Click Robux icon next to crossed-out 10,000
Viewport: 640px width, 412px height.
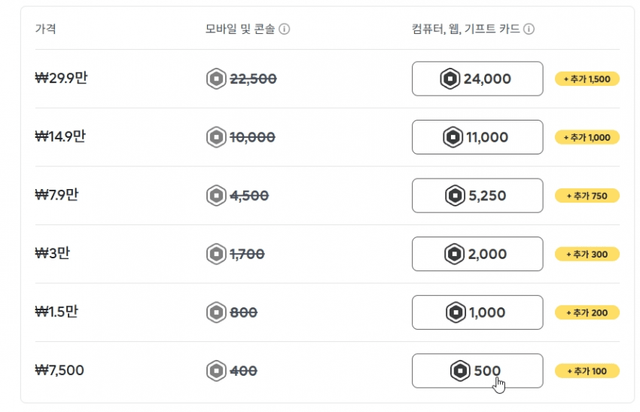pos(216,137)
